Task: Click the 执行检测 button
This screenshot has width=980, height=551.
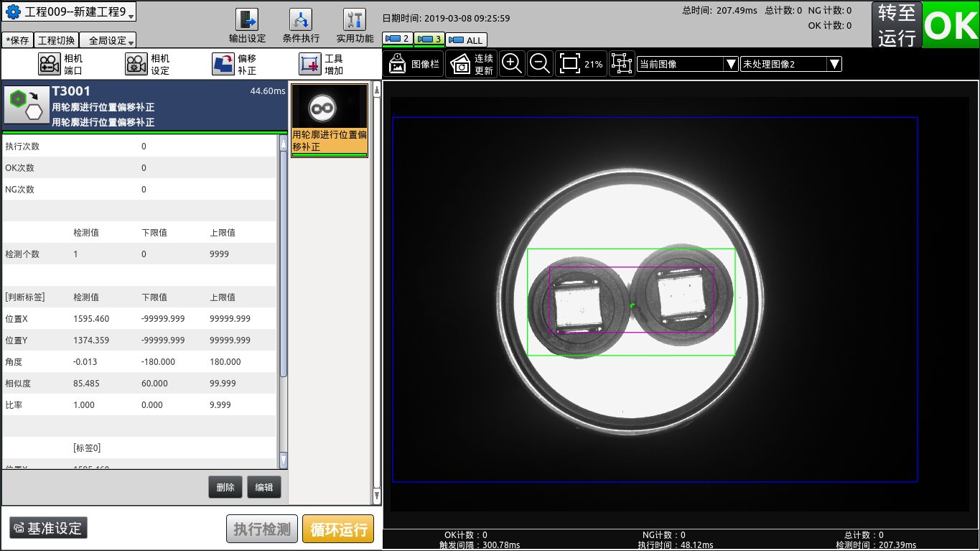Action: [262, 529]
